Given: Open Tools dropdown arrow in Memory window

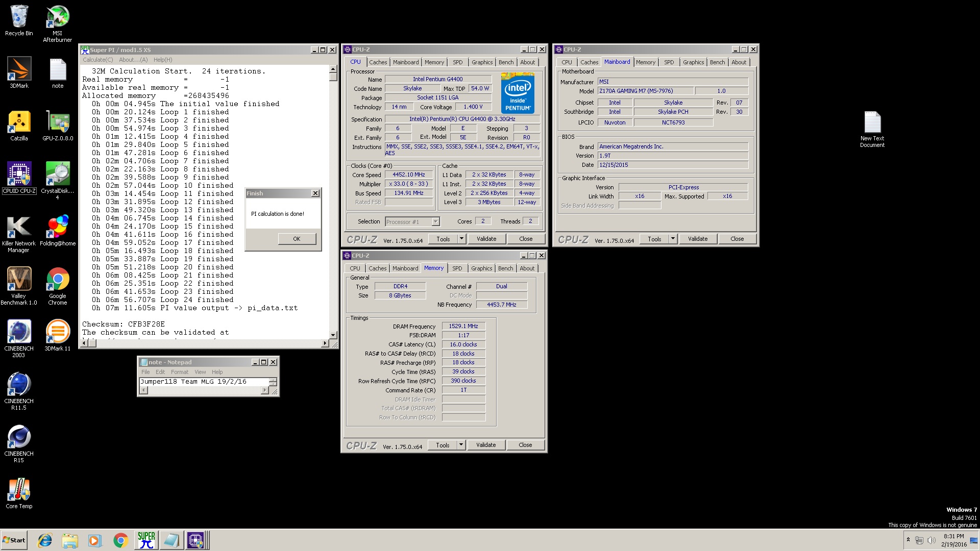Looking at the screenshot, I should (x=461, y=445).
